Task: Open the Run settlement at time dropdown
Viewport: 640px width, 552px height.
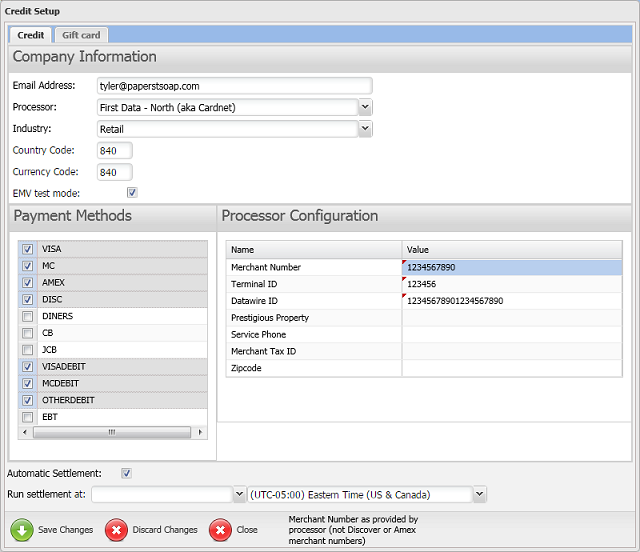Action: [x=239, y=494]
